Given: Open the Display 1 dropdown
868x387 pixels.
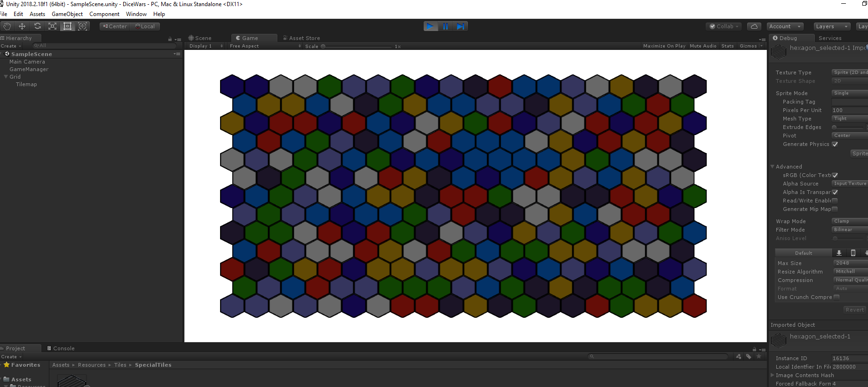Looking at the screenshot, I should tap(206, 46).
